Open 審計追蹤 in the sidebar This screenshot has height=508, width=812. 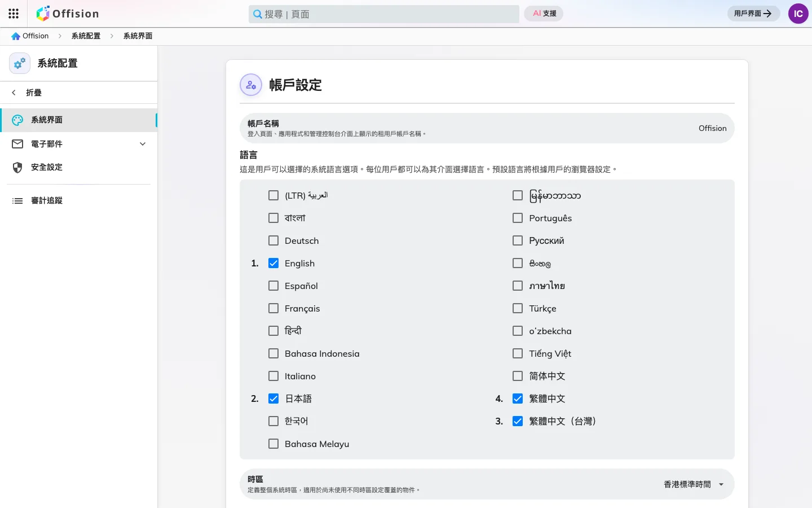(78, 201)
